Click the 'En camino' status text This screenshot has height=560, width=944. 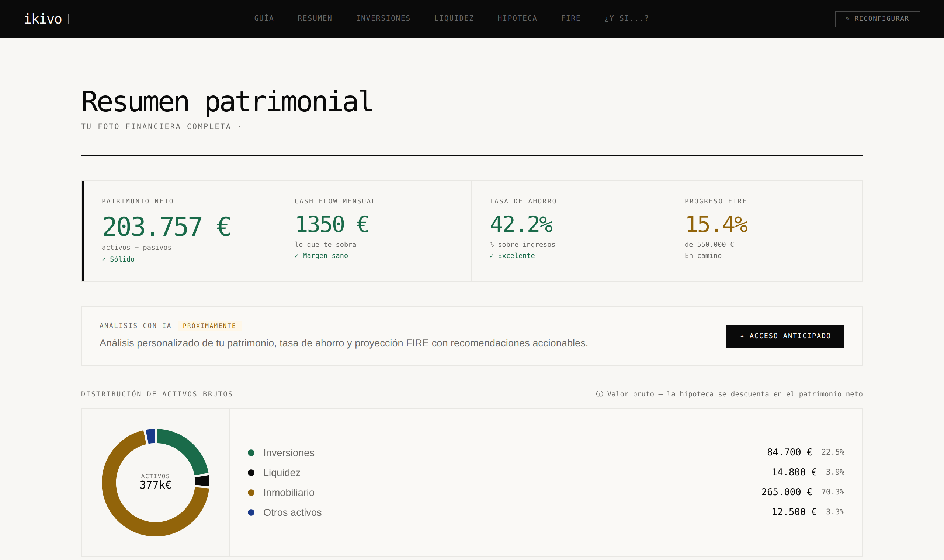tap(703, 255)
